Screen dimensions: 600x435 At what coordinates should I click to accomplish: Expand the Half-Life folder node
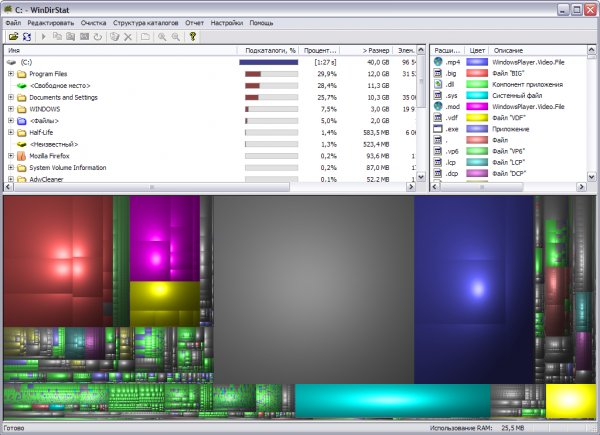pos(11,132)
